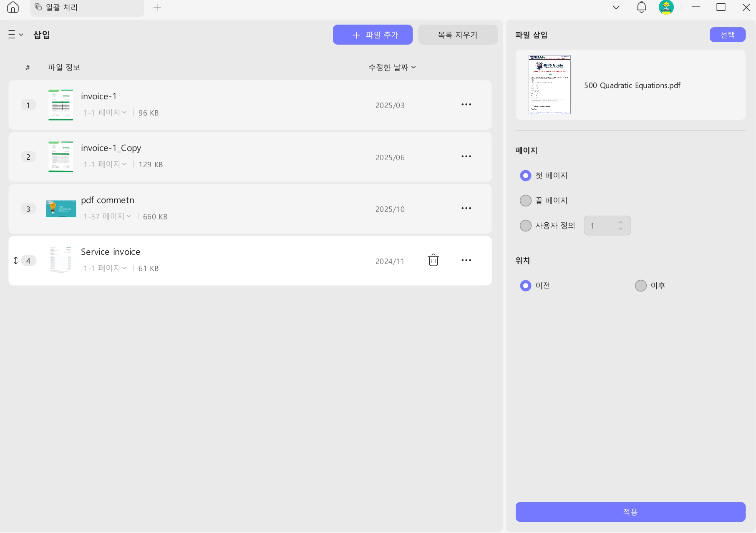The height and width of the screenshot is (533, 756).
Task: Click the 2025/10 date cell
Action: (x=390, y=209)
